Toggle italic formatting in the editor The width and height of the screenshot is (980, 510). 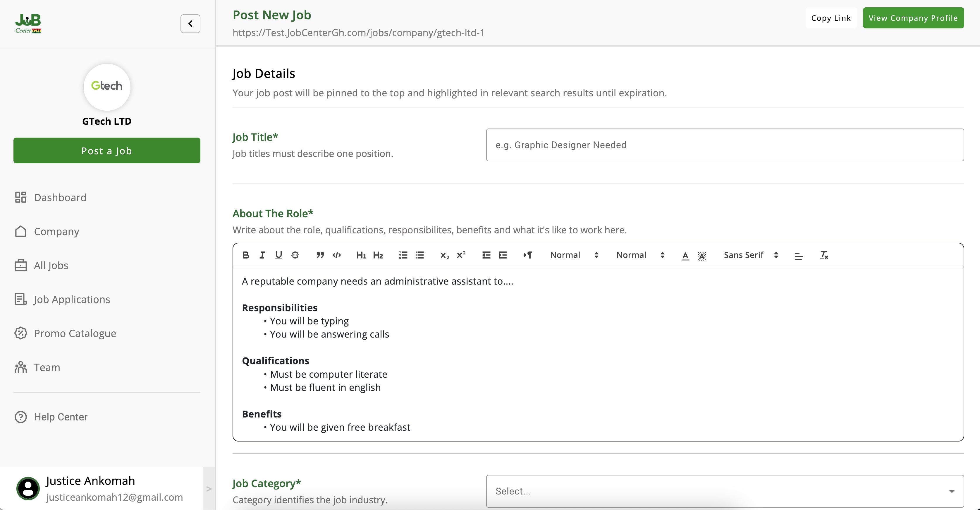coord(262,255)
